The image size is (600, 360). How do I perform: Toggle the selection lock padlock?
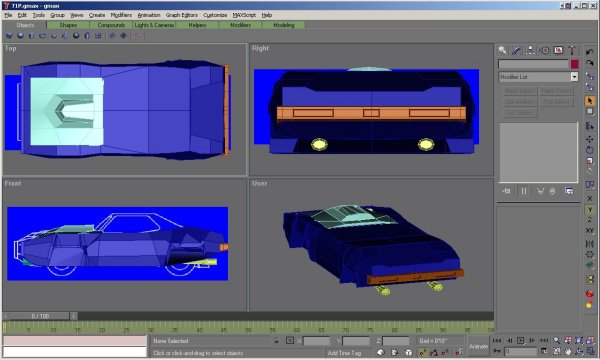point(277,340)
